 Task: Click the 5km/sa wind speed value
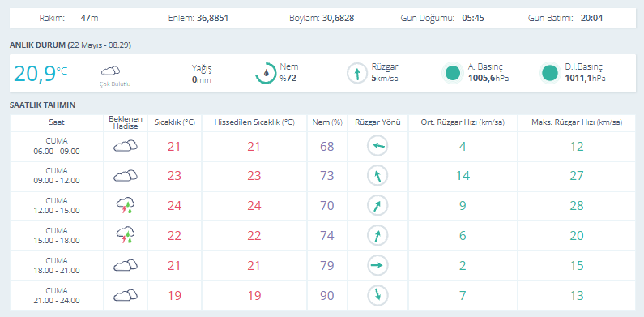(x=385, y=78)
